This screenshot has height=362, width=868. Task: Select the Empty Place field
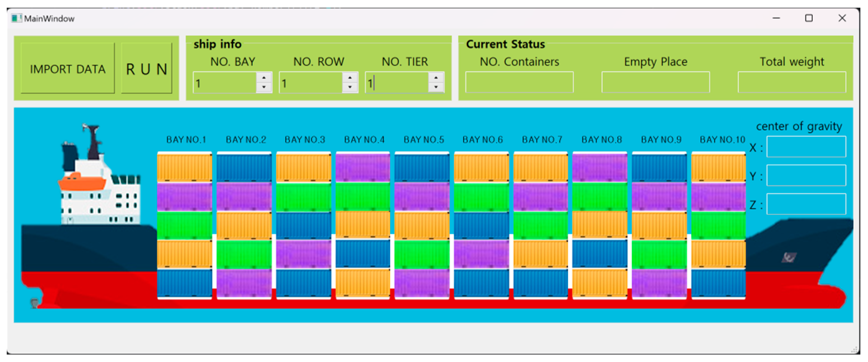(x=655, y=82)
